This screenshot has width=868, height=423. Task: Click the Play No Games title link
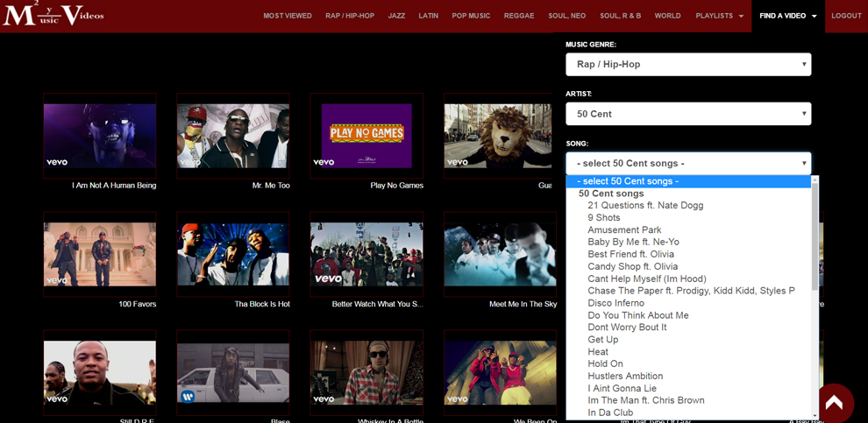click(x=397, y=186)
